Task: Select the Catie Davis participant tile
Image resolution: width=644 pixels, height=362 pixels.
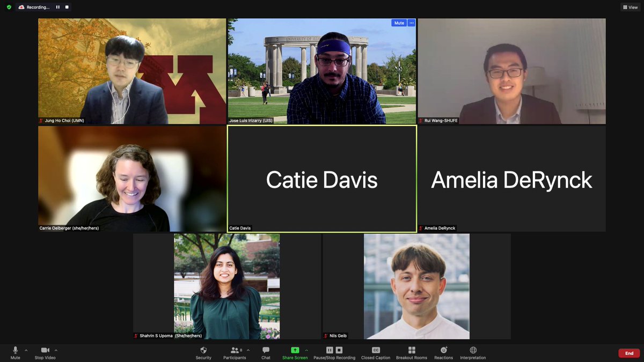Action: point(322,179)
